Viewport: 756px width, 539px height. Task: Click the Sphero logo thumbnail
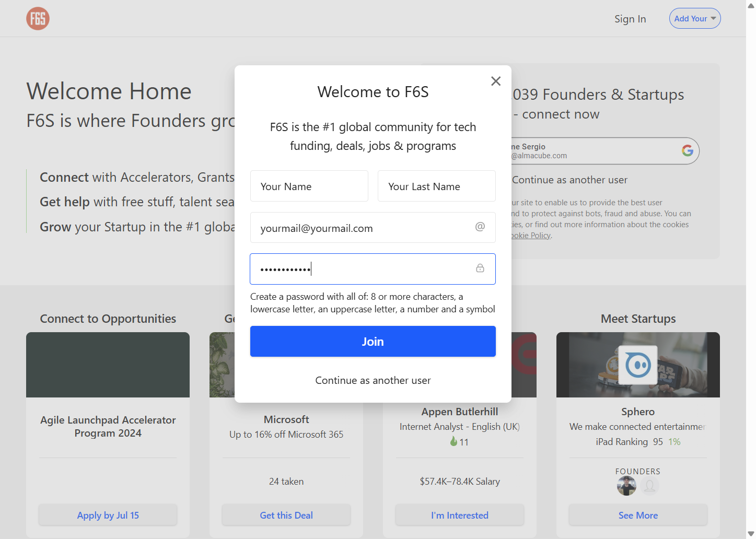click(638, 365)
